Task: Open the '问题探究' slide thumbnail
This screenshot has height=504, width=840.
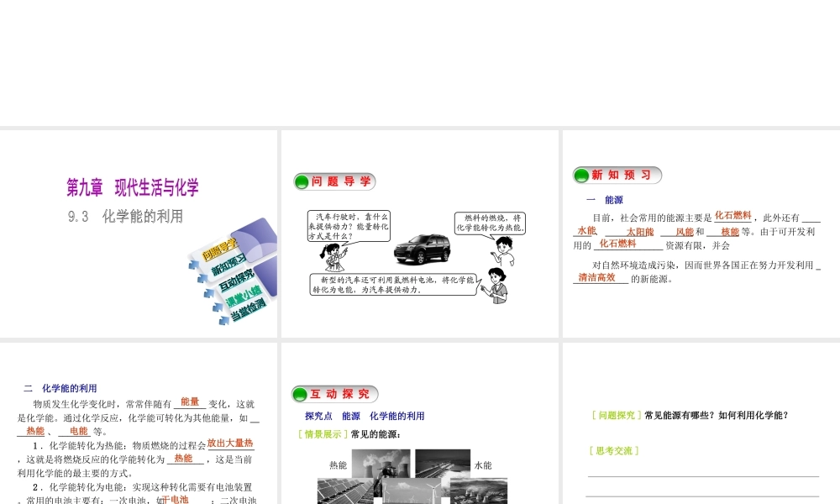Action: [701, 423]
